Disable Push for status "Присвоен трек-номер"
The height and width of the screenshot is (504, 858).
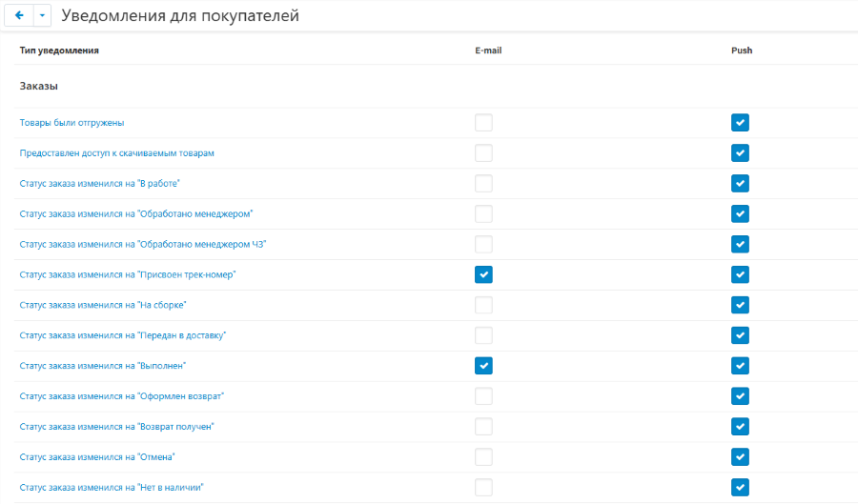pos(741,274)
